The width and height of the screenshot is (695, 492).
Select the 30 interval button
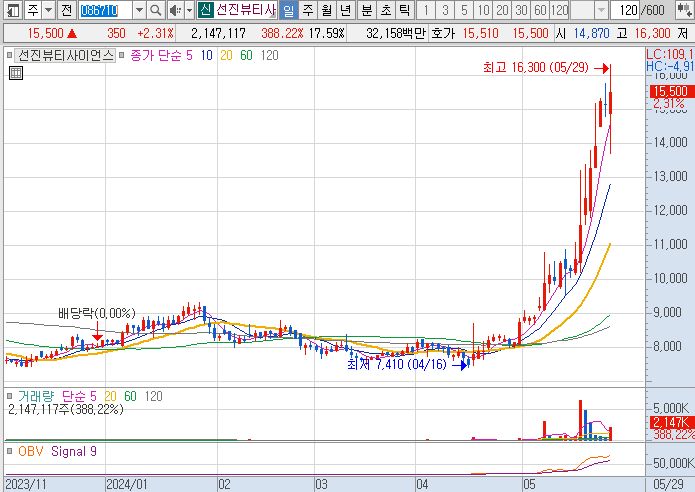click(x=521, y=10)
